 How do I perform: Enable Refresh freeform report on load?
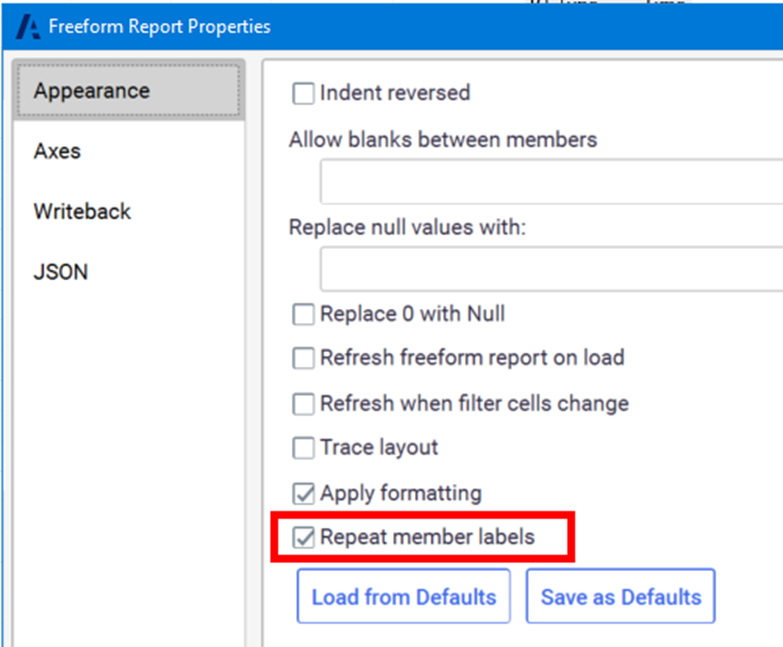tap(303, 358)
